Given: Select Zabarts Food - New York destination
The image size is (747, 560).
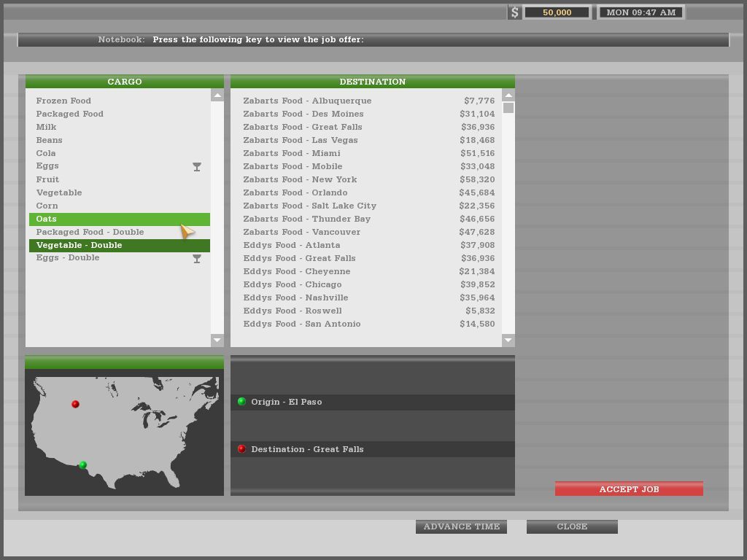Looking at the screenshot, I should pyautogui.click(x=300, y=179).
